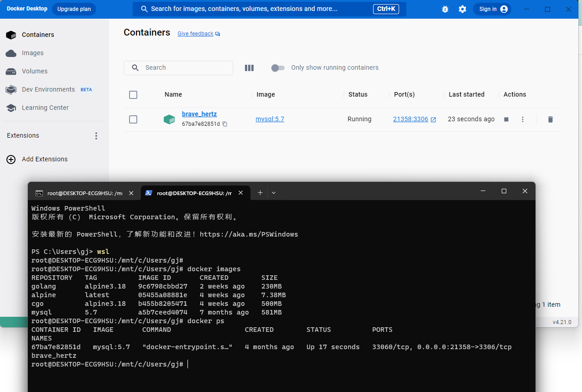
Task: Minimize the Docker Desktop window
Action: pyautogui.click(x=527, y=9)
